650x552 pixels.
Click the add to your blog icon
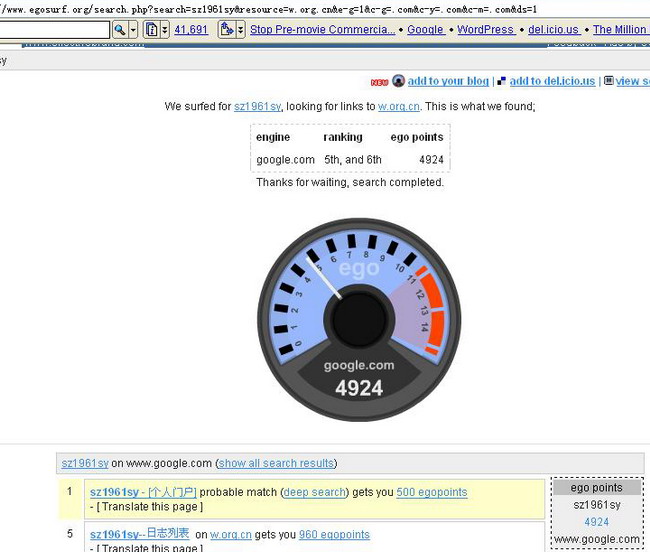click(x=398, y=81)
